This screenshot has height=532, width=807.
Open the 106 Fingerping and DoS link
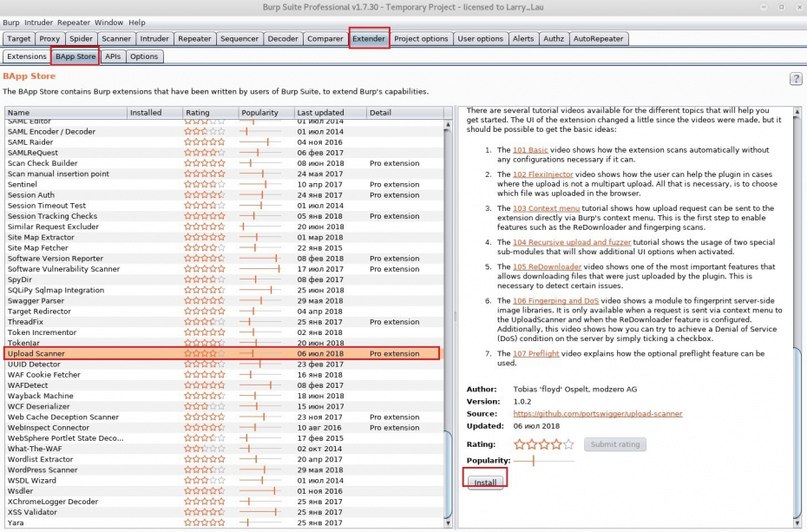[555, 301]
